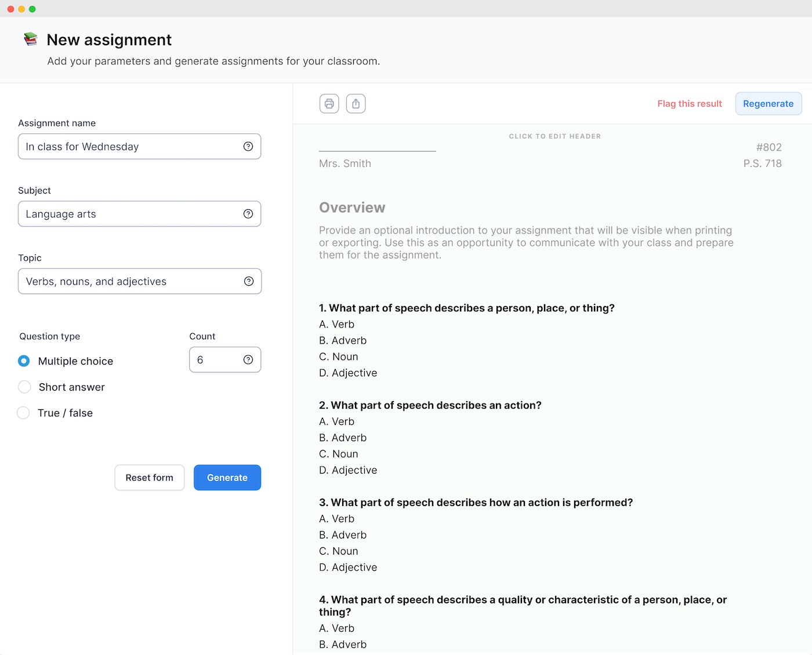This screenshot has width=812, height=655.
Task: Select the Short answer radio button
Action: (x=24, y=387)
